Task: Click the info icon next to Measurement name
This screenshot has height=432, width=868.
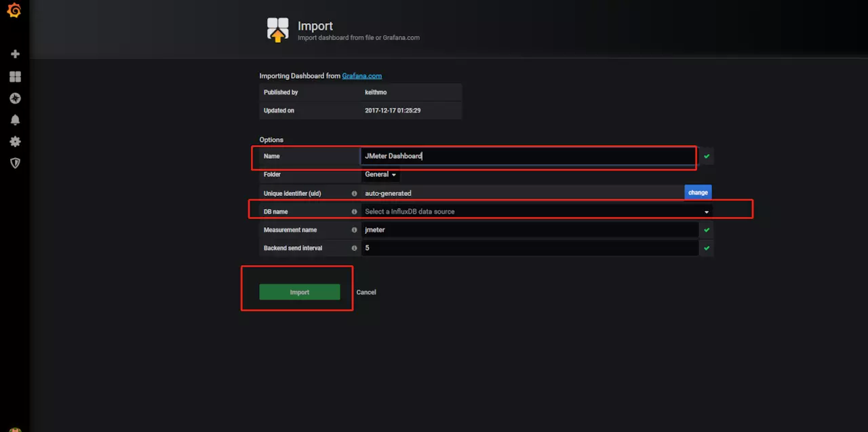Action: click(354, 230)
